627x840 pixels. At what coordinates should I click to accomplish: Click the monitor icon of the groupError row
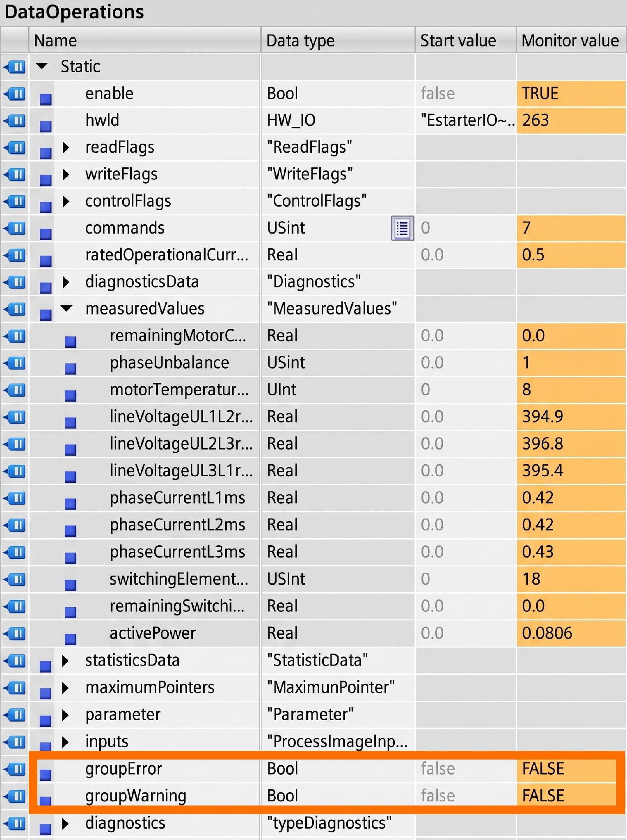click(15, 769)
